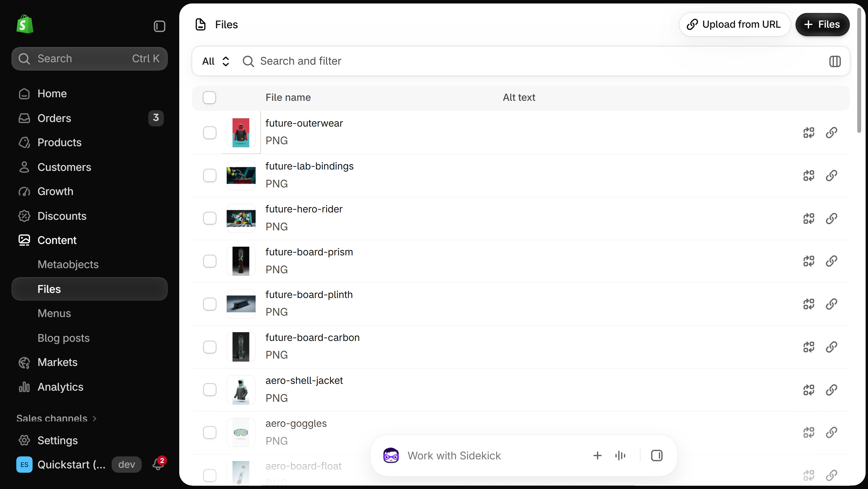The width and height of the screenshot is (868, 489).
Task: Click the add Files button
Action: (x=823, y=25)
